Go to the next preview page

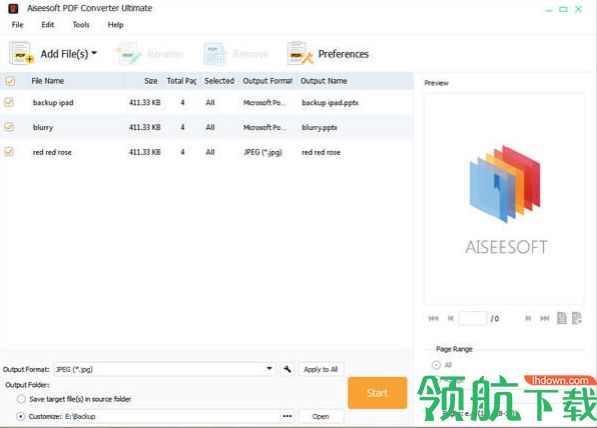pos(528,318)
